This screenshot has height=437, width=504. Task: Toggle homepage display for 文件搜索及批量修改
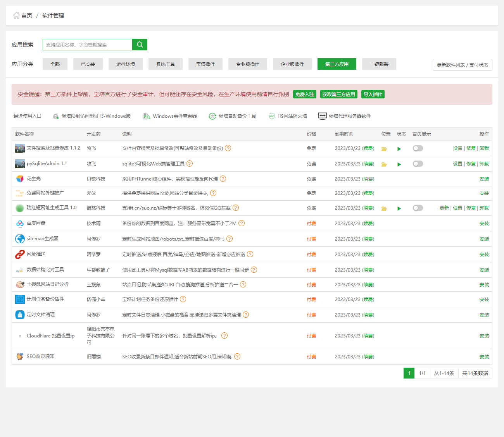tap(418, 148)
